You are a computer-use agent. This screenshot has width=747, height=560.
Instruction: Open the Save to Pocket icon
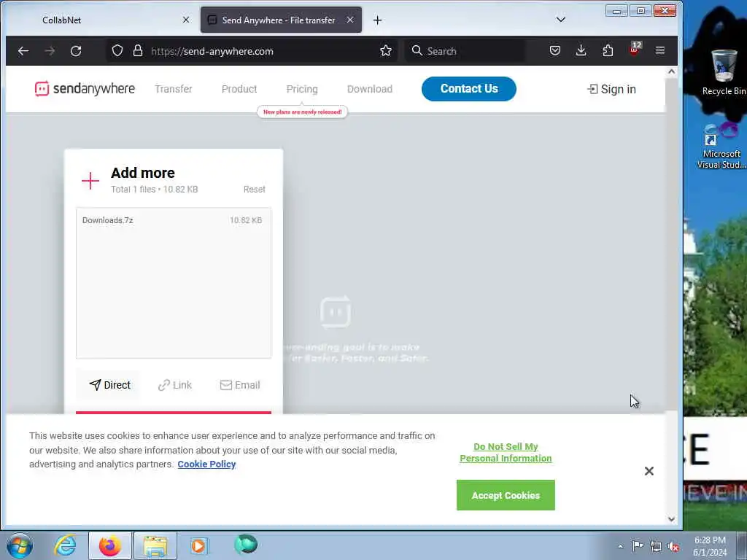point(555,50)
